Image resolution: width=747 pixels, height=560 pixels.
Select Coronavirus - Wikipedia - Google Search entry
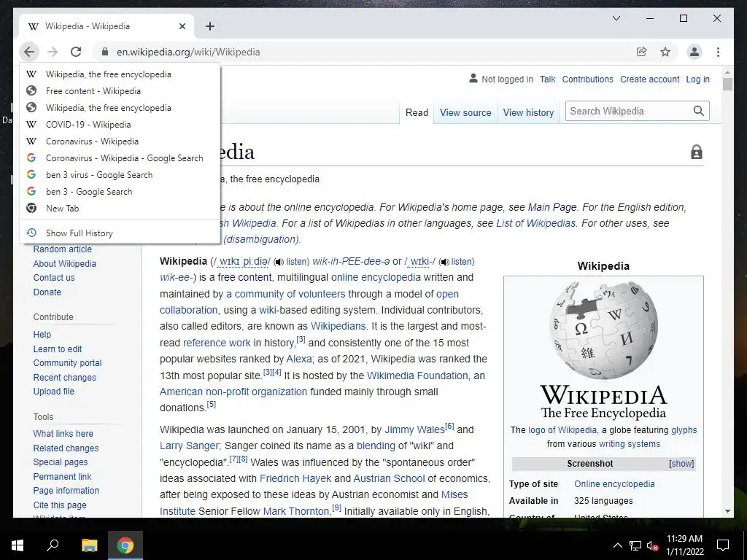tap(120, 158)
